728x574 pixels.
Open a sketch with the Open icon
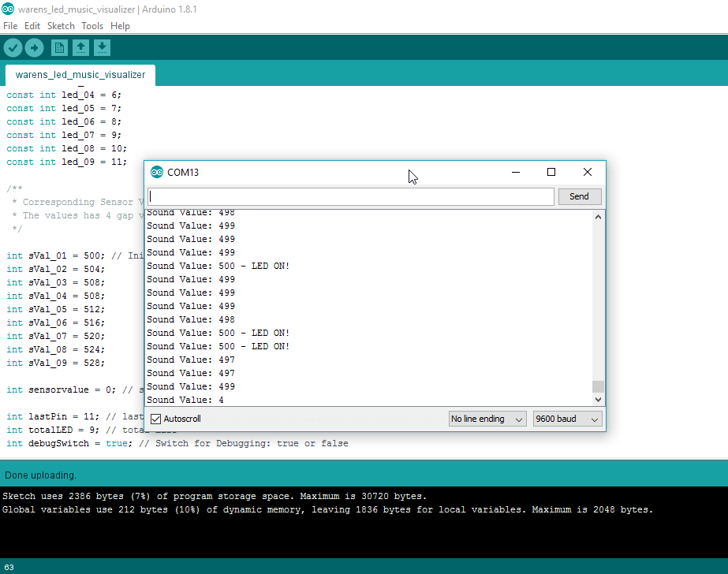[80, 48]
